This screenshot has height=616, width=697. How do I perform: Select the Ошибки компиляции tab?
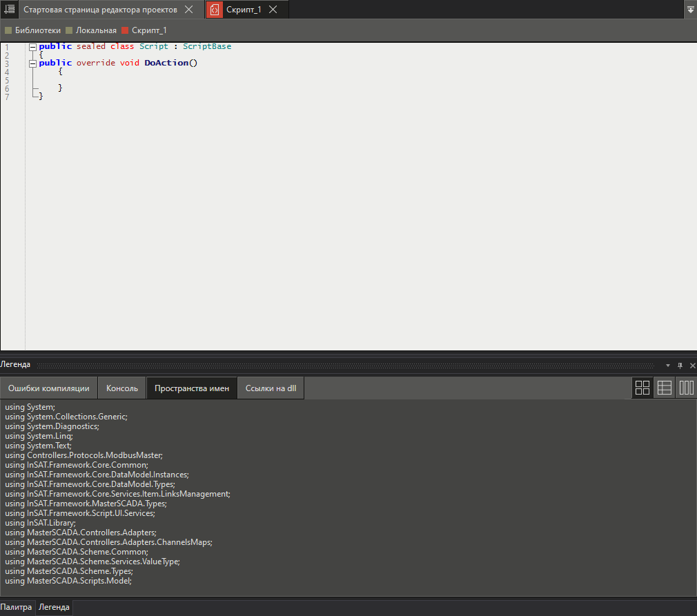(x=48, y=388)
